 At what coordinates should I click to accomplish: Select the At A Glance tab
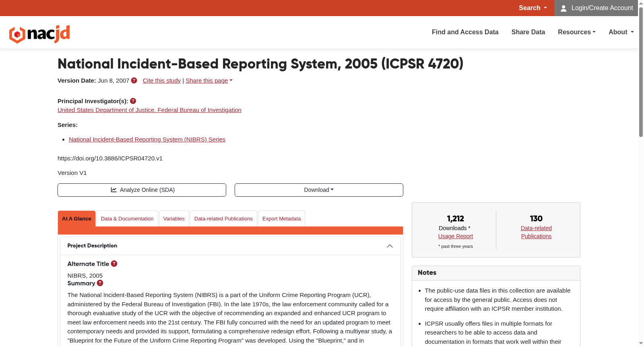[76, 219]
